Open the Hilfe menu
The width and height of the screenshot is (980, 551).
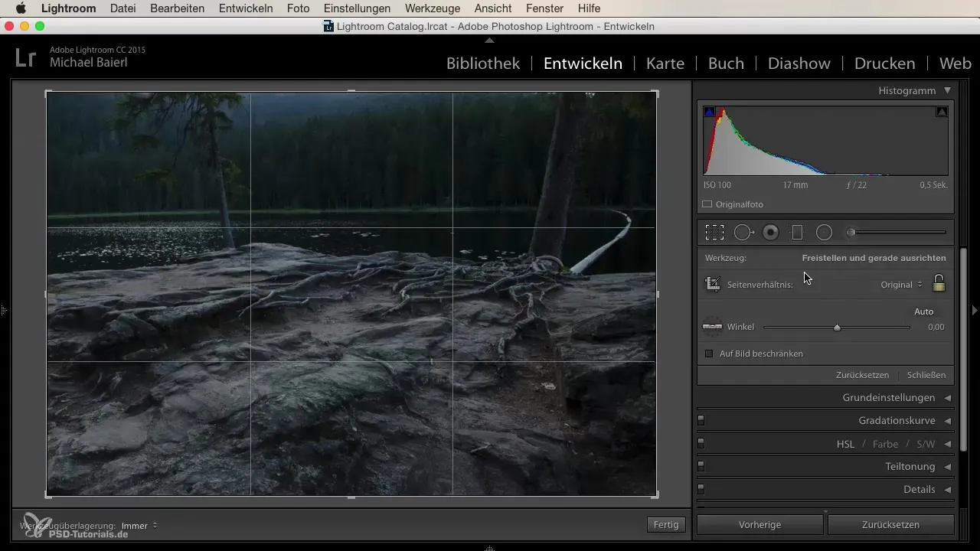(x=589, y=8)
